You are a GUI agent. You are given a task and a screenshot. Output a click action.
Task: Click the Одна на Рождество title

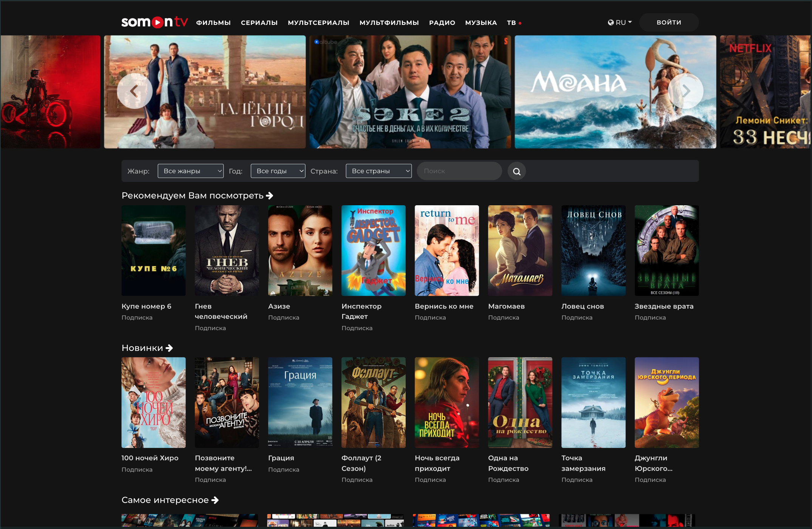[x=508, y=463]
